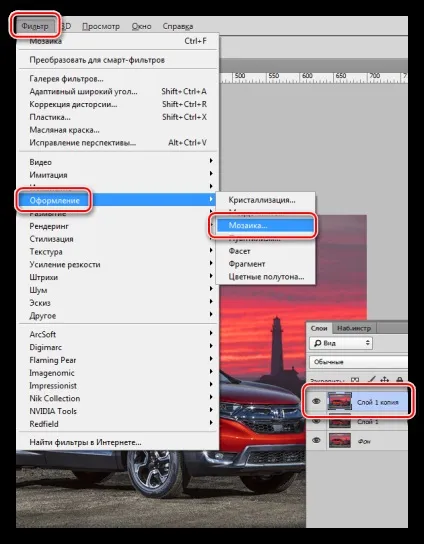Hide the Слой 1 копия layer via eye icon
424x544 pixels.
pyautogui.click(x=316, y=401)
